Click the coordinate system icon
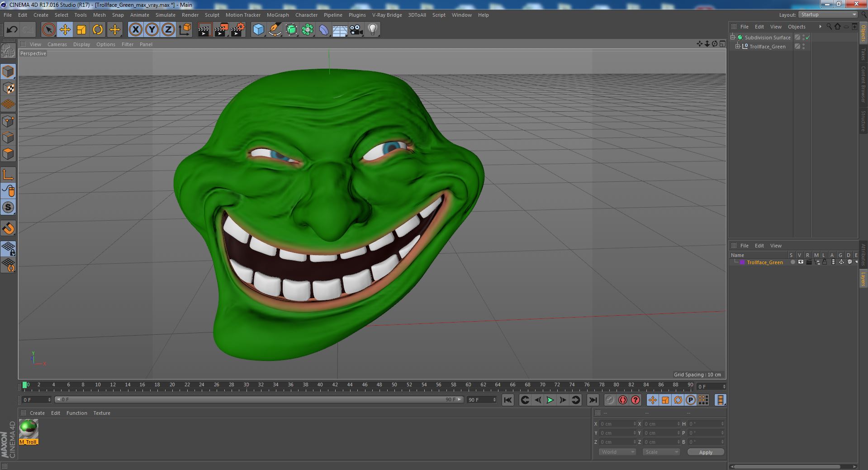This screenshot has width=868, height=470. [x=185, y=30]
